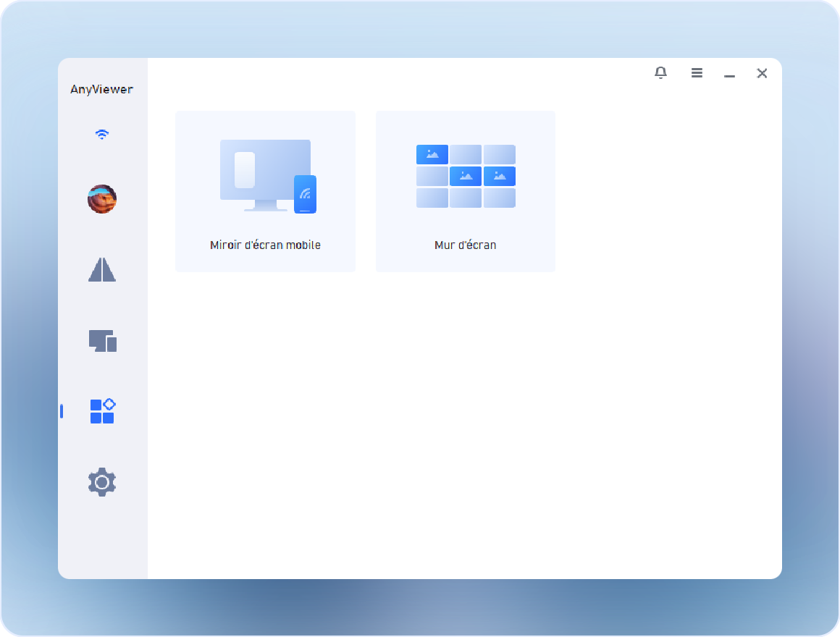Close the AnyViewer window

(762, 73)
